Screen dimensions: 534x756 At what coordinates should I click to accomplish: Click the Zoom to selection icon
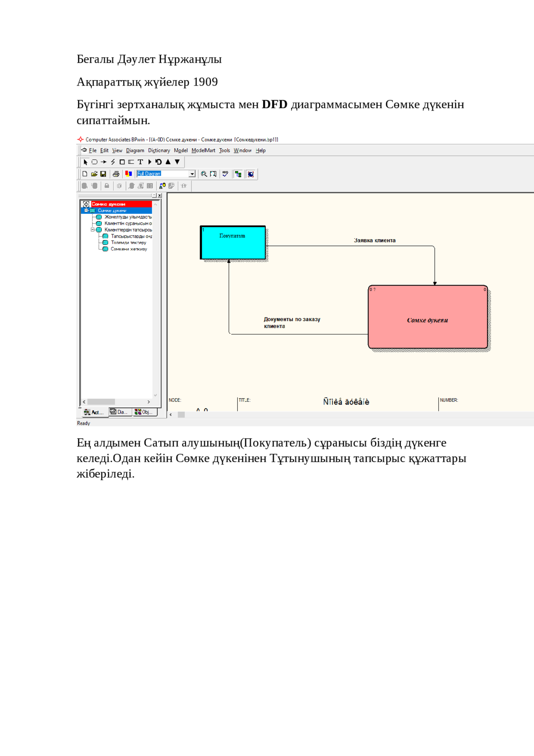coord(213,174)
